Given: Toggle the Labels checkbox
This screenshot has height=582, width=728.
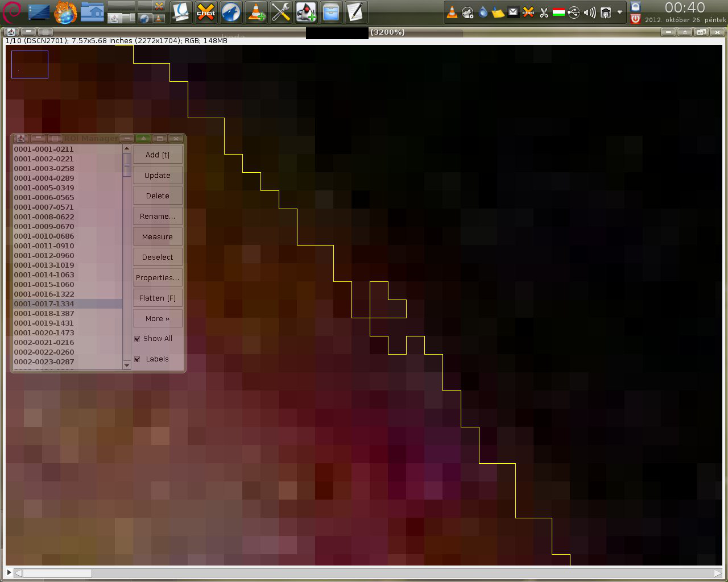Looking at the screenshot, I should tap(137, 359).
